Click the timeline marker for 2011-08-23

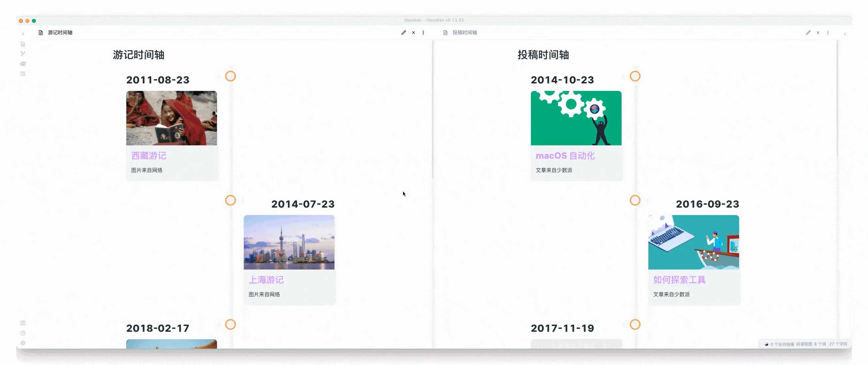(x=230, y=76)
